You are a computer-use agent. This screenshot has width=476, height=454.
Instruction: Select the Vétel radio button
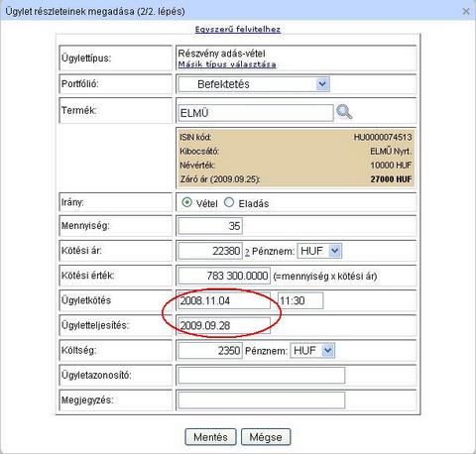pos(186,202)
